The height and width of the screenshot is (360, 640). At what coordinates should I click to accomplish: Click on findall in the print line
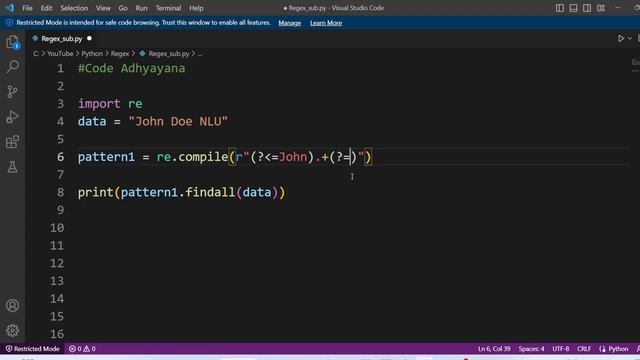pos(210,192)
